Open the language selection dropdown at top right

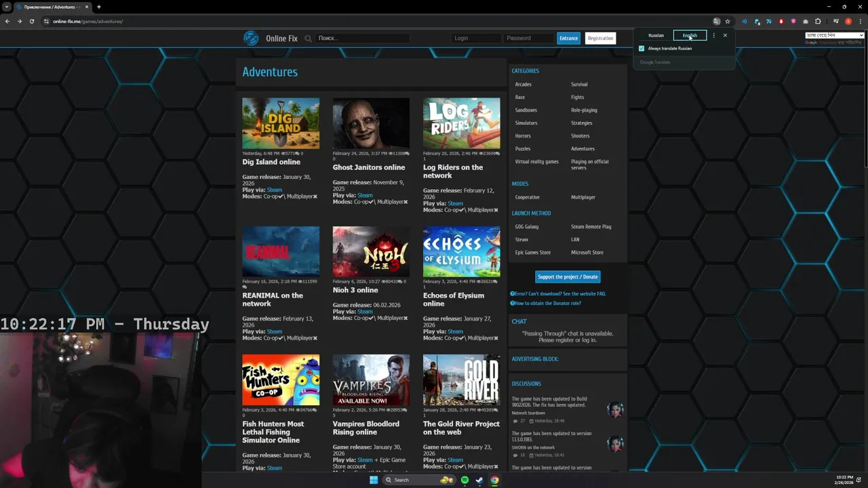click(834, 35)
